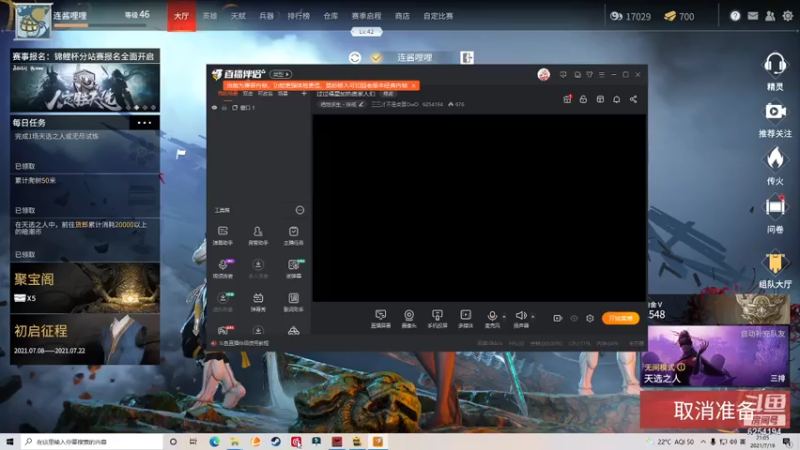Click the record video icon

pyautogui.click(x=557, y=318)
